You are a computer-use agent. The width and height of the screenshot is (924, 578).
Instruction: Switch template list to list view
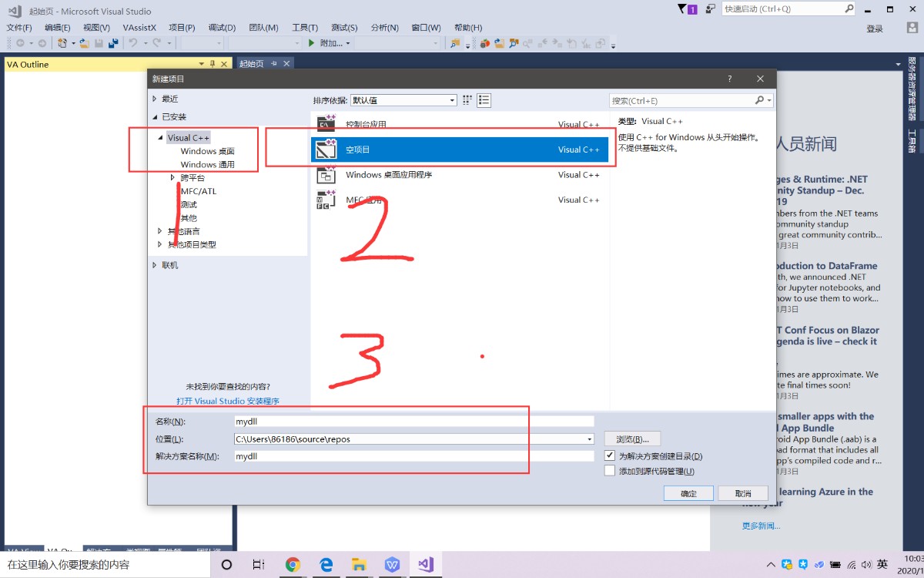[484, 100]
